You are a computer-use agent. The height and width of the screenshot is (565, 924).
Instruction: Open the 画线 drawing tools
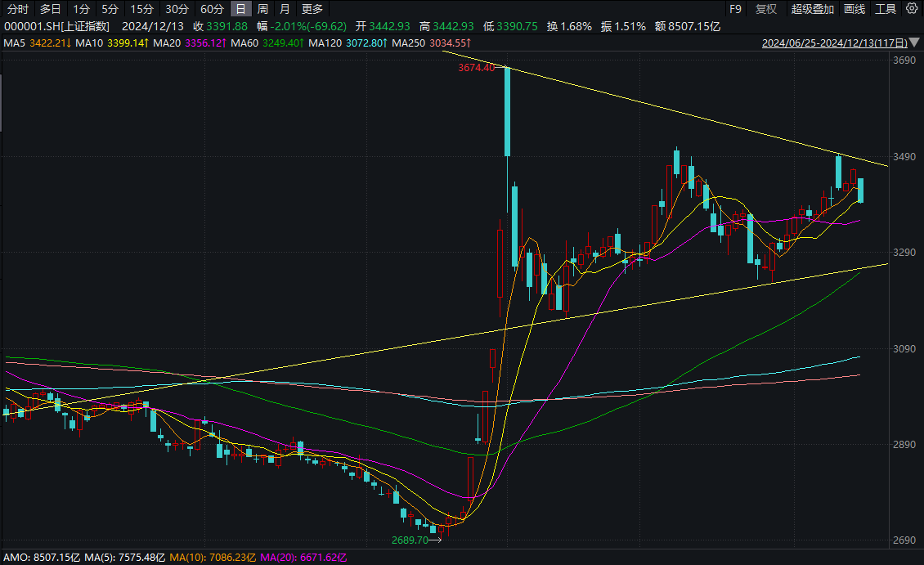tap(854, 10)
